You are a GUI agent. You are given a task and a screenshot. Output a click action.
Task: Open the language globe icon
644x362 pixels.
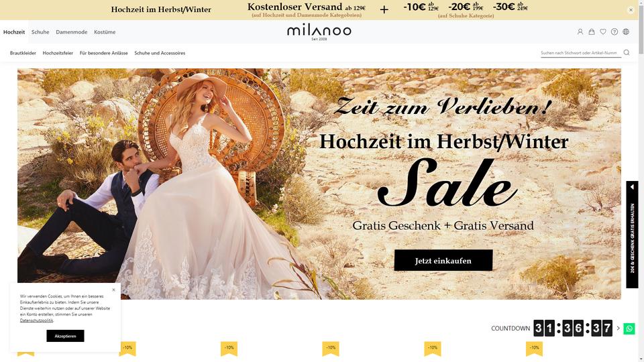coord(626,32)
